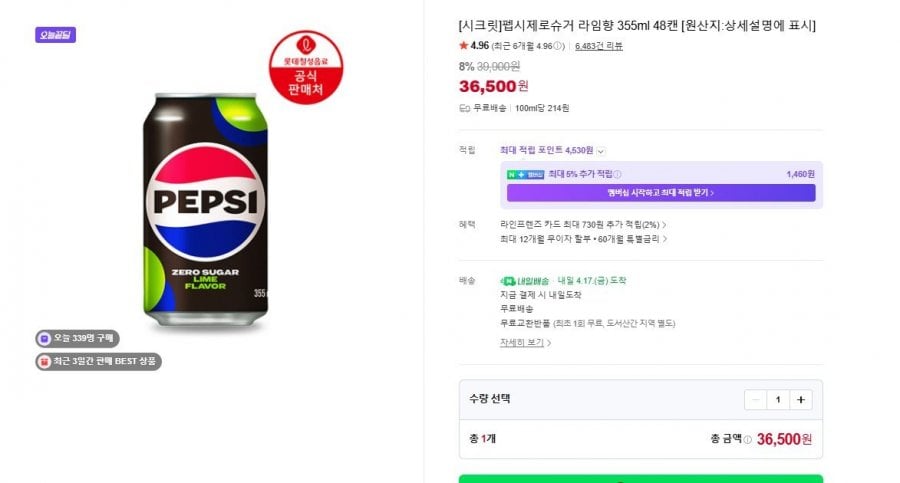900x483 pixels.
Task: Click the info icon beside 6-month rating
Action: 559,46
